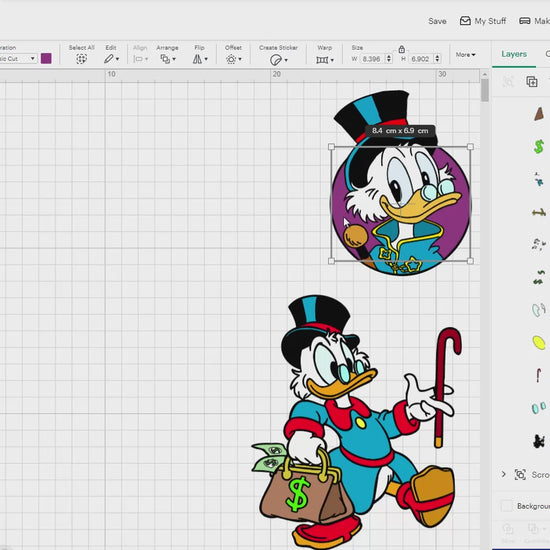Open My Stuff
Viewport: 550px width, 550px height.
coord(483,21)
